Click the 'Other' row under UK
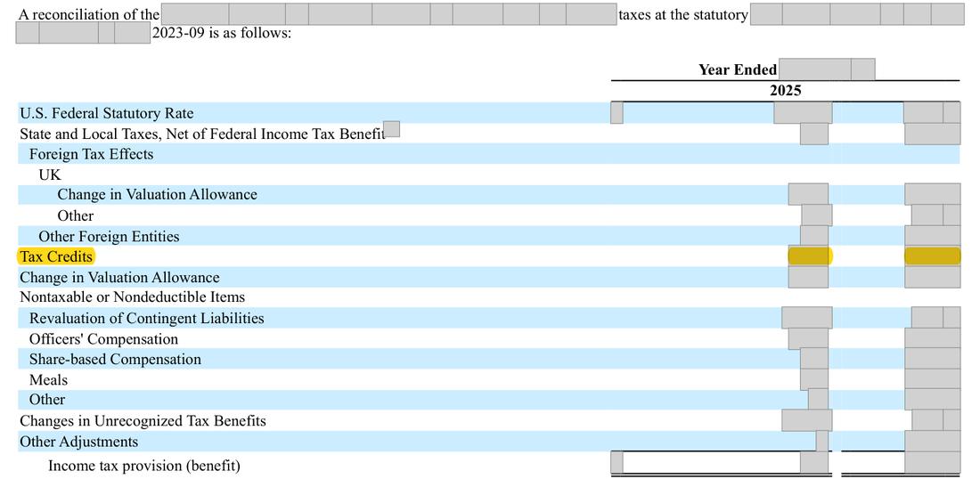The image size is (980, 479). click(x=75, y=215)
